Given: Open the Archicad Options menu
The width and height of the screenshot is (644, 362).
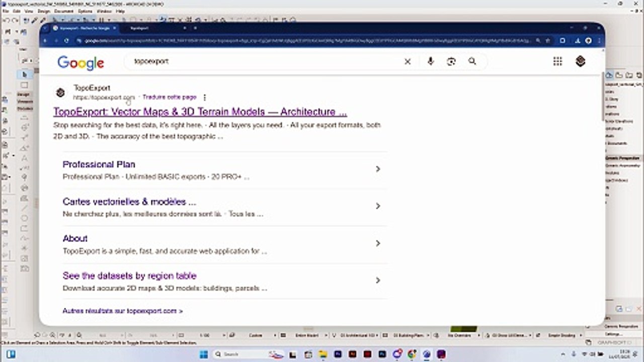Looking at the screenshot, I should pyautogui.click(x=85, y=11).
